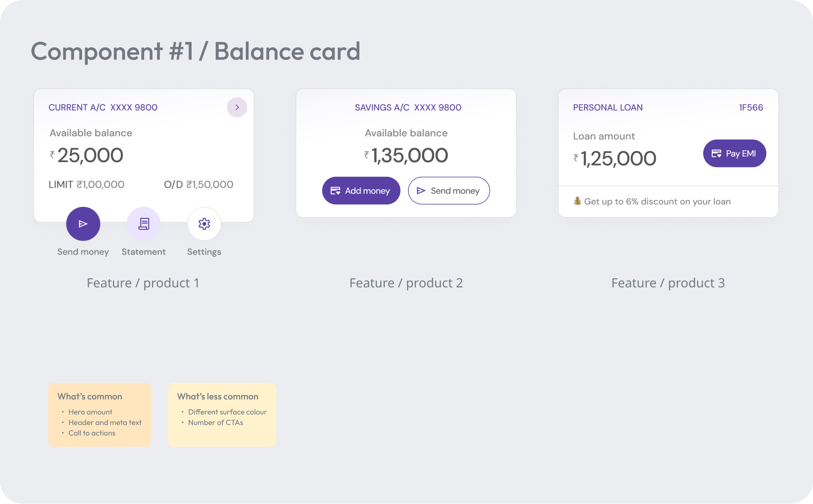Click rupee symbol beside 25,000 balance

point(52,154)
